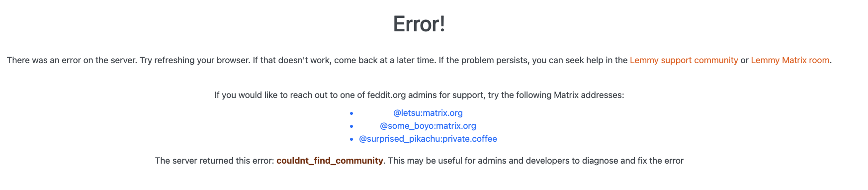
Task: Click the 'come back at a later time' phrase
Action: point(385,60)
